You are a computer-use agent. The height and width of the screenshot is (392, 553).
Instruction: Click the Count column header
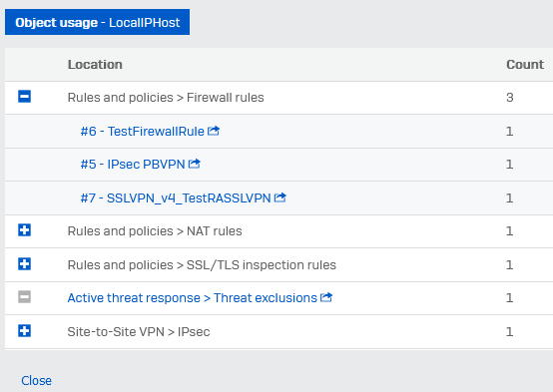525,65
